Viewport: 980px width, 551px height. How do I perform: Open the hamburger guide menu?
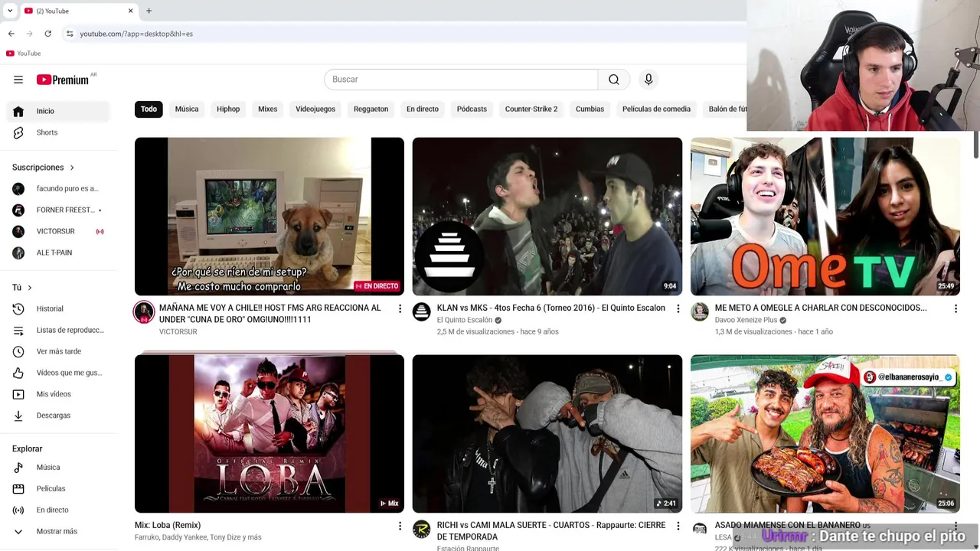18,80
